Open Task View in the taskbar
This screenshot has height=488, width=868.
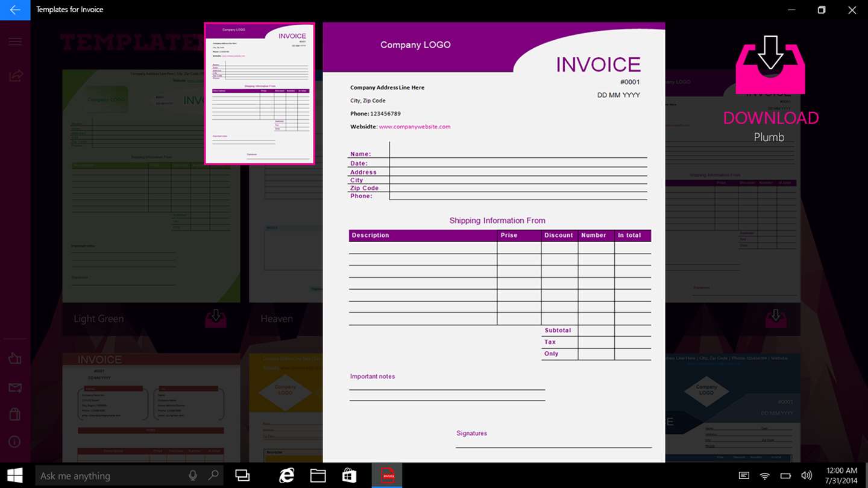click(242, 475)
